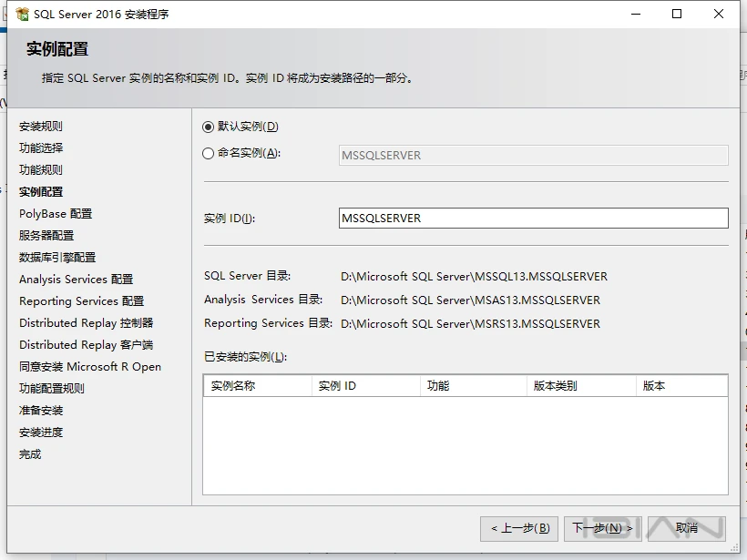Select the 默认实例(D) radio button
Screen dimensions: 747x560
click(208, 127)
